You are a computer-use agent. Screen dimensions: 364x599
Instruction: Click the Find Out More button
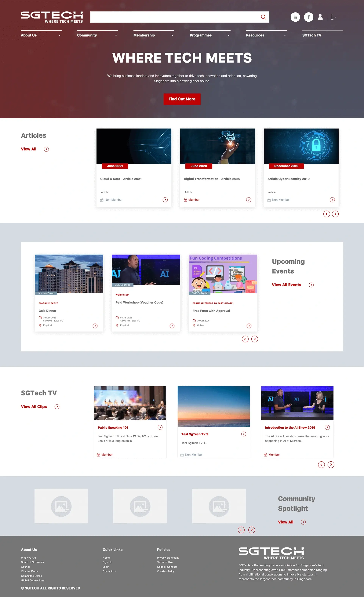(x=182, y=99)
